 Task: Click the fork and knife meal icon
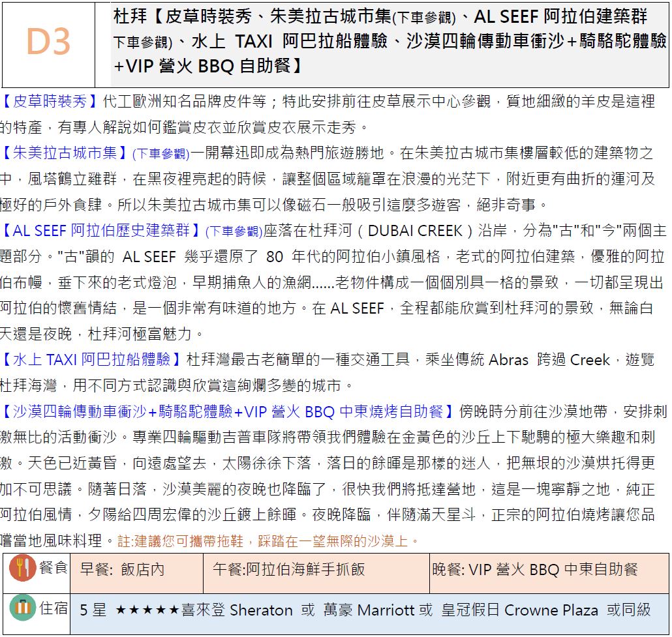click(22, 569)
